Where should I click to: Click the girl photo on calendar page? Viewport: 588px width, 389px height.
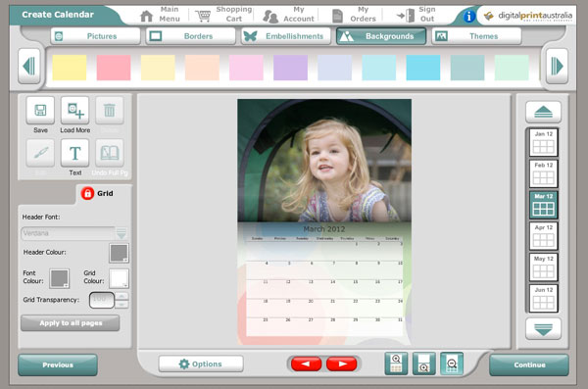click(324, 161)
